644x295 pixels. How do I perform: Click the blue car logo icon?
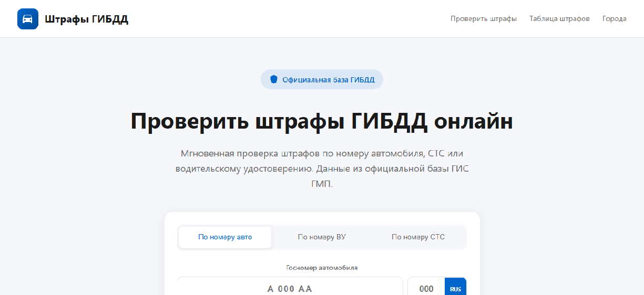[28, 19]
